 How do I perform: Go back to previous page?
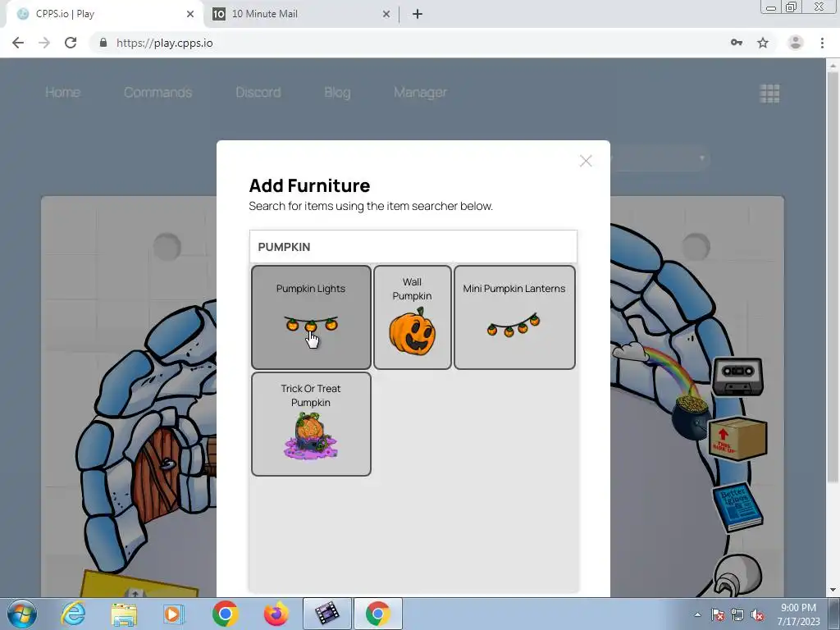coord(18,43)
